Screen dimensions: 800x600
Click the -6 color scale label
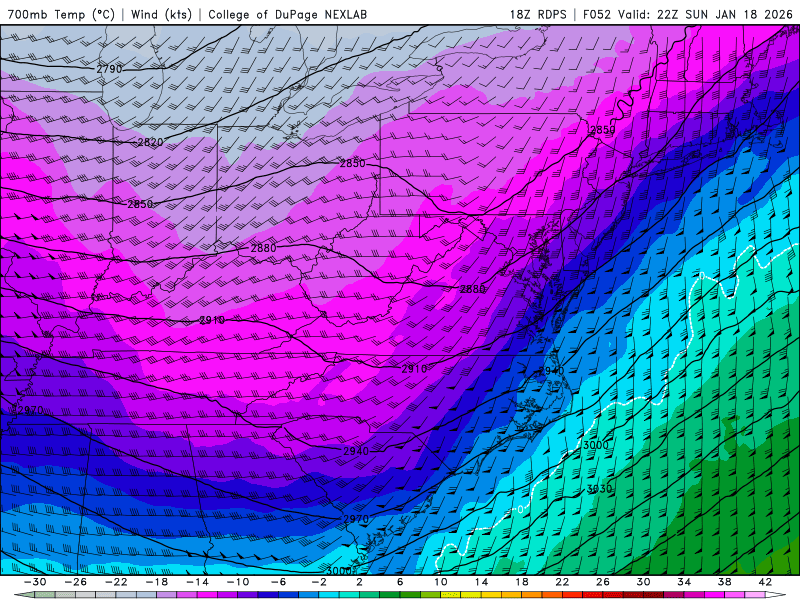click(279, 582)
